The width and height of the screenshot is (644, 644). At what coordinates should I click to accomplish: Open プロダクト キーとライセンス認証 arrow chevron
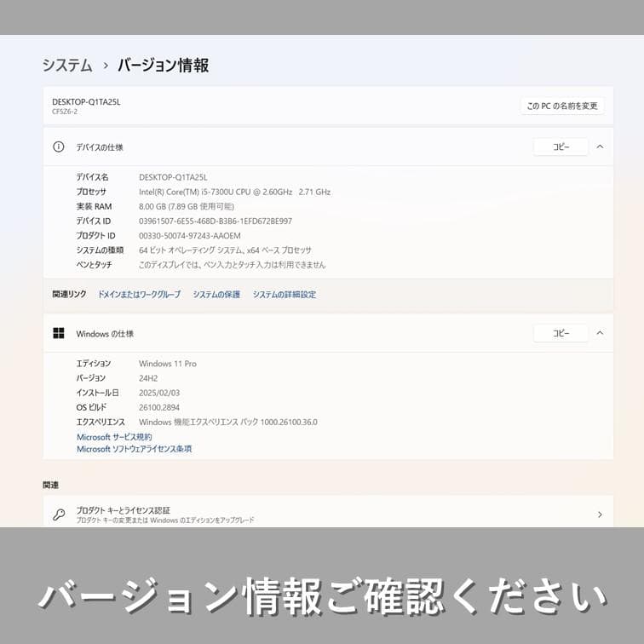point(600,515)
